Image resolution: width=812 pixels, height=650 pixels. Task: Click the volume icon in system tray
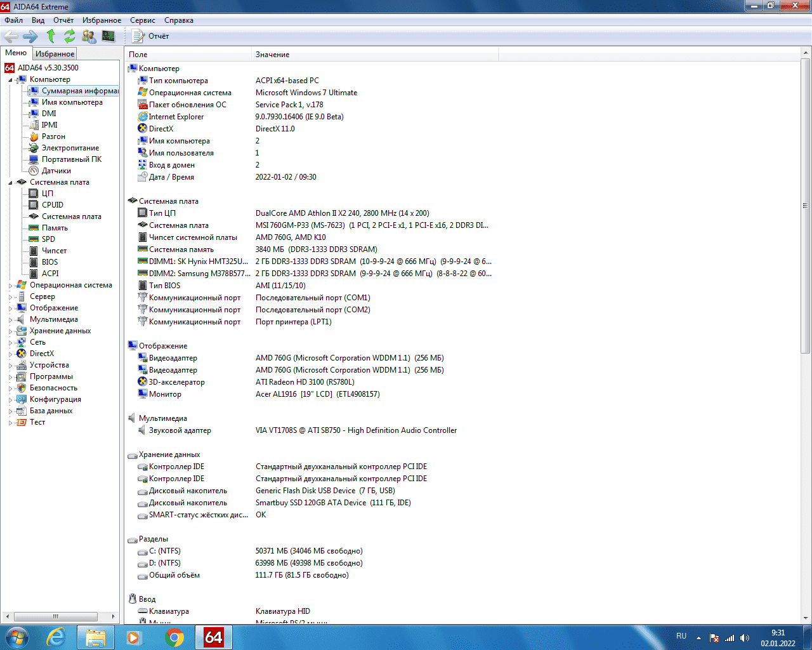[745, 638]
